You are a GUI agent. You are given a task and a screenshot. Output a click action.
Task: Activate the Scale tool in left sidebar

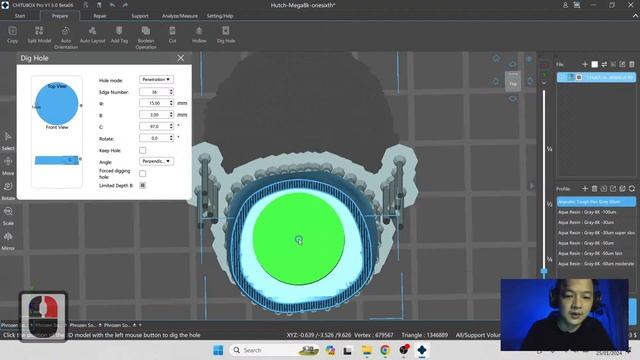pos(8,216)
